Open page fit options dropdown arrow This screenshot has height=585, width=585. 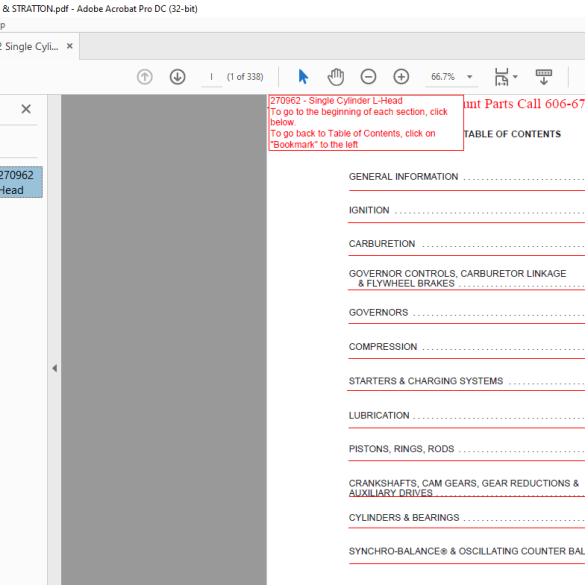point(516,77)
